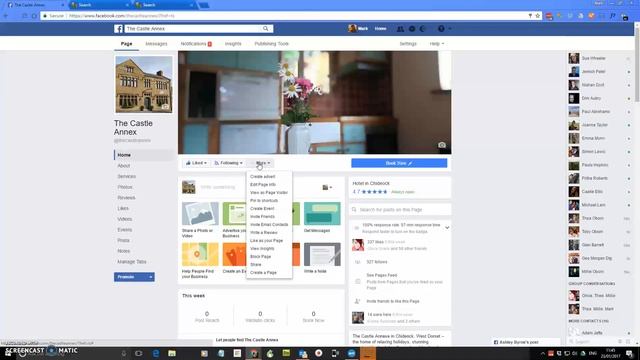This screenshot has height=360, width=640.
Task: Click the Search for posts on this Page field
Action: click(400, 209)
